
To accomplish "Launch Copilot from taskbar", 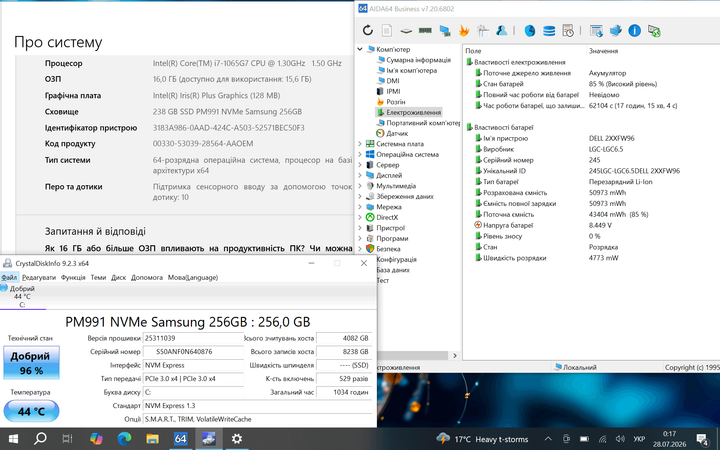I will point(96,439).
